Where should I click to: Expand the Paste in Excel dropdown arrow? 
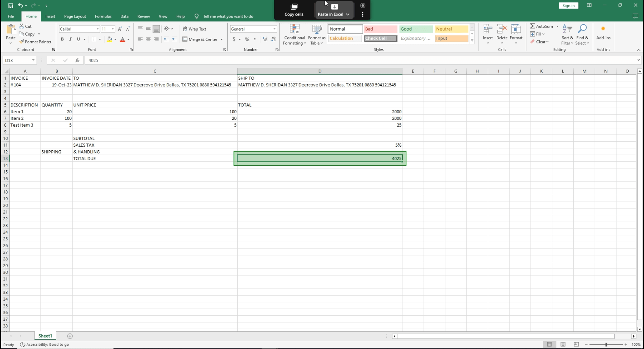pos(348,14)
